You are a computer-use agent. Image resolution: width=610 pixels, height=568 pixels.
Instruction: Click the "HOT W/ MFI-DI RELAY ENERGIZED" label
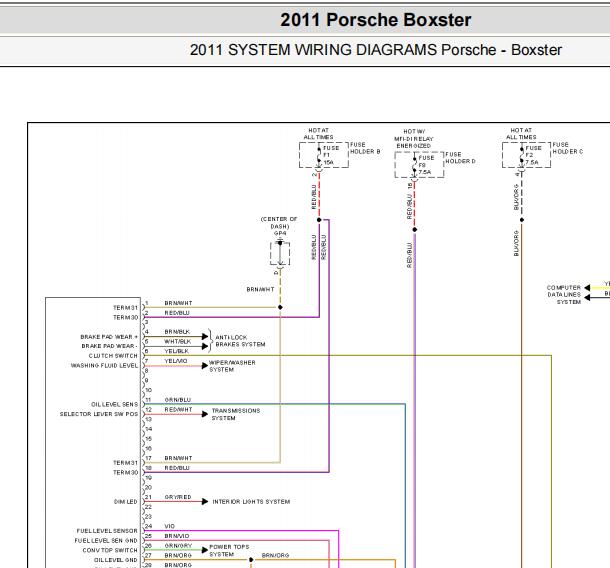414,139
